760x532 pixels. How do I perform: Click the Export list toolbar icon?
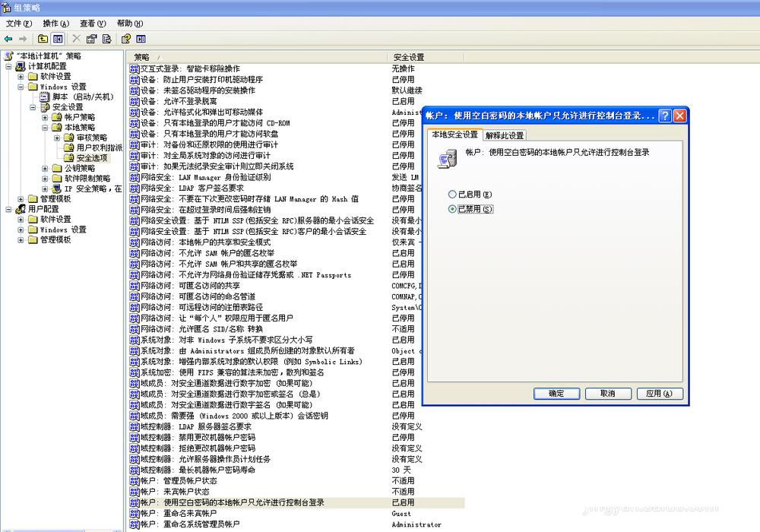coord(106,39)
